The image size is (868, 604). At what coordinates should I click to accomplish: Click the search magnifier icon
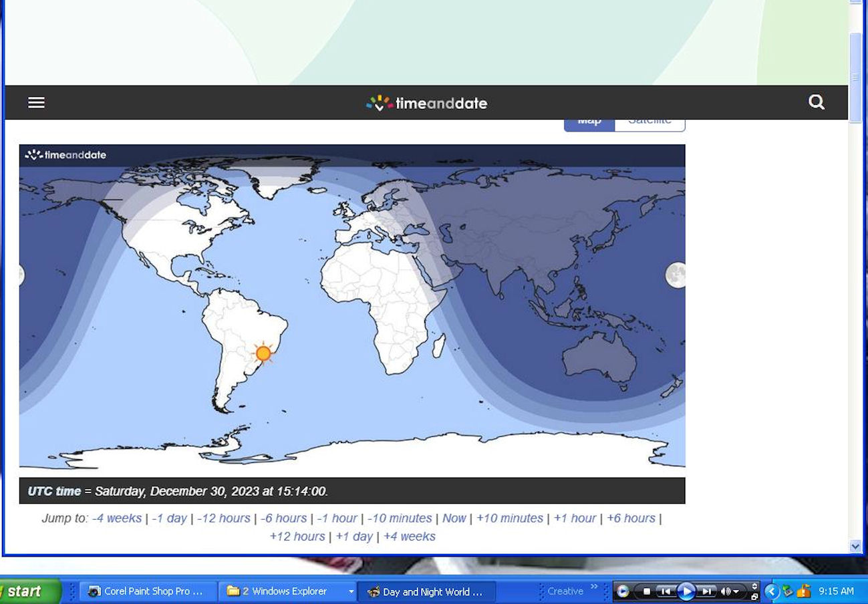[816, 102]
